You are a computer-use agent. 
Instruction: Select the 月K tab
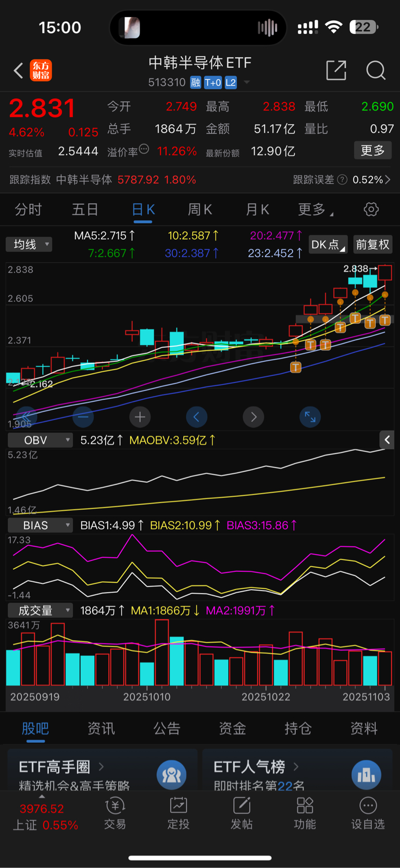coord(257,210)
